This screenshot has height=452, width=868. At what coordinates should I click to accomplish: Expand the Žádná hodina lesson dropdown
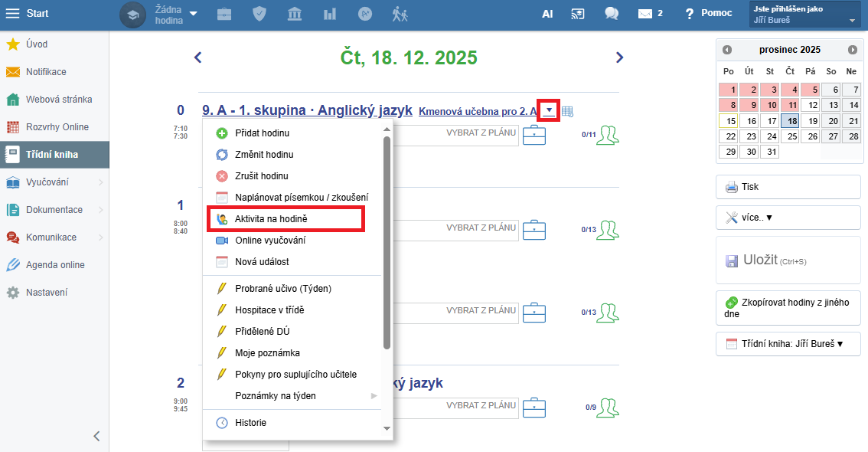click(193, 14)
